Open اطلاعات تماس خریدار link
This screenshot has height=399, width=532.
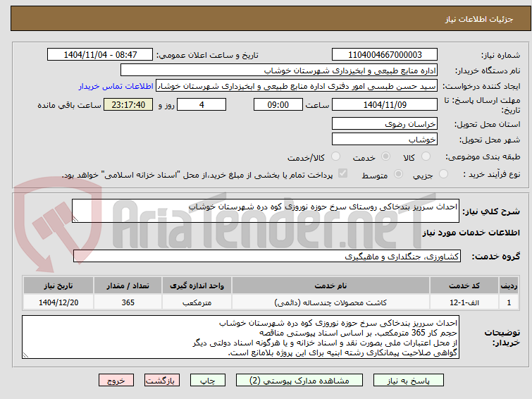(x=116, y=86)
